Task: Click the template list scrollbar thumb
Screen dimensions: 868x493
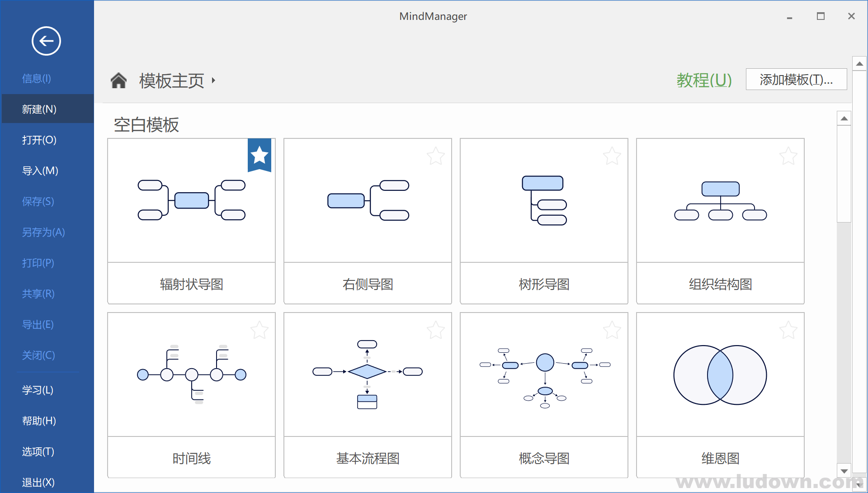Action: (x=844, y=174)
